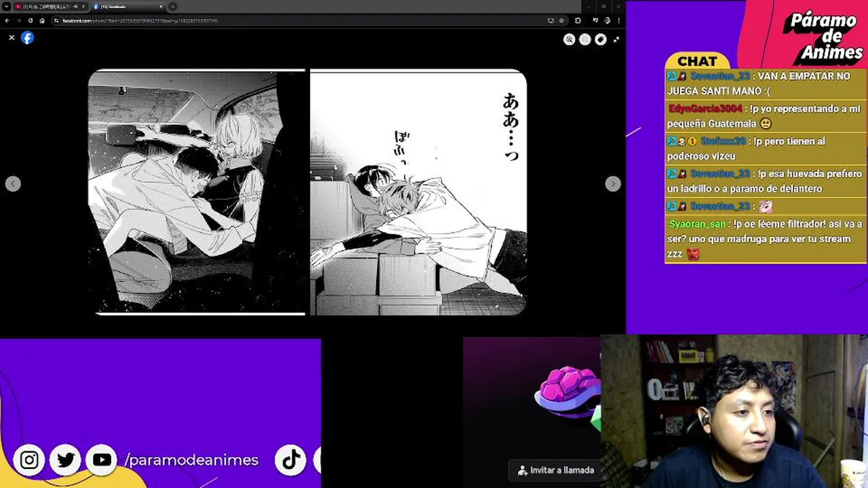
Task: Go back in the browser
Action: [7, 20]
